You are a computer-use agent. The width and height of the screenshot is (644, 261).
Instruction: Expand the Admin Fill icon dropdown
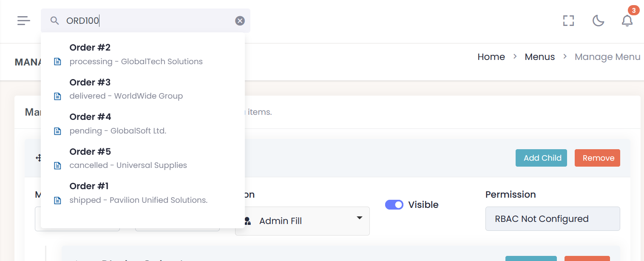[x=359, y=218]
